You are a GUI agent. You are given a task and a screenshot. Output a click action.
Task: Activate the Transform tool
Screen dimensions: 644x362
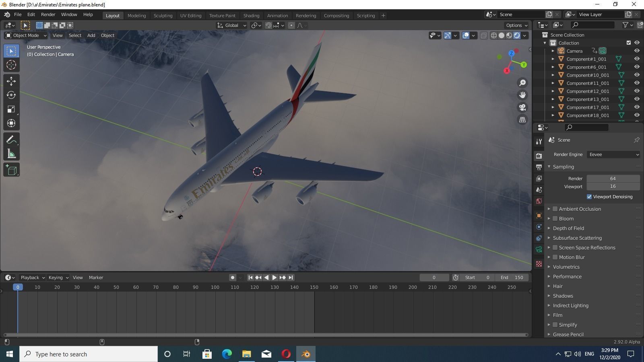(11, 123)
